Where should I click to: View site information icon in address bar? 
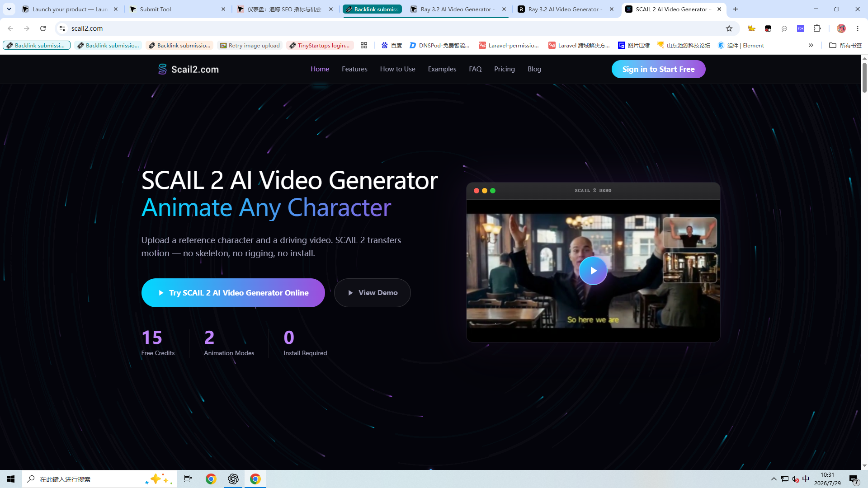62,28
